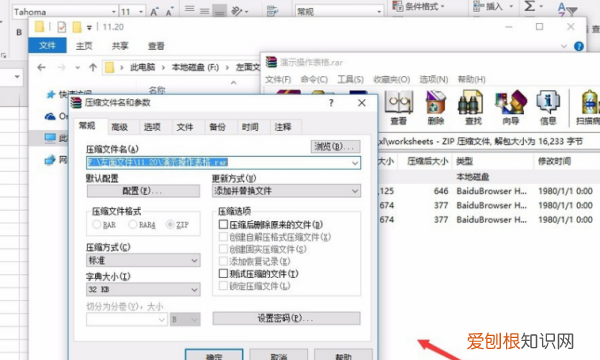Open the 更新方式 dropdown
This screenshot has height=360, width=600.
[x=286, y=191]
